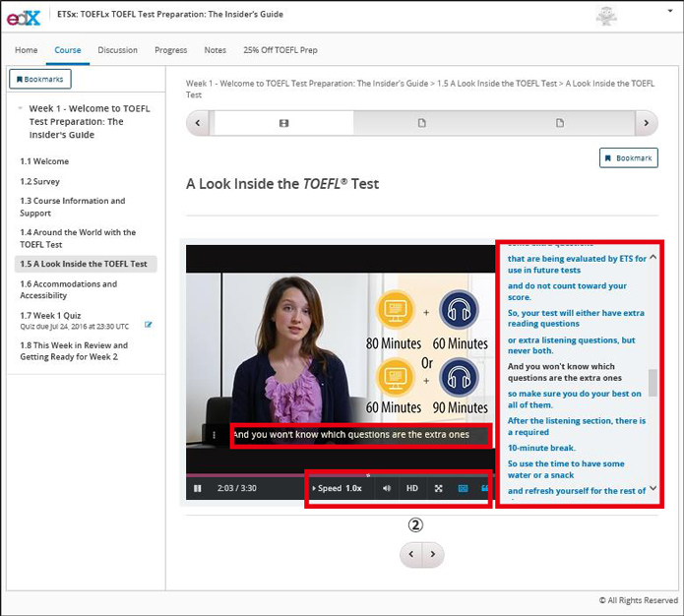Click the current transcript line 'And you won't know which'
684x616 pixels.
[565, 372]
